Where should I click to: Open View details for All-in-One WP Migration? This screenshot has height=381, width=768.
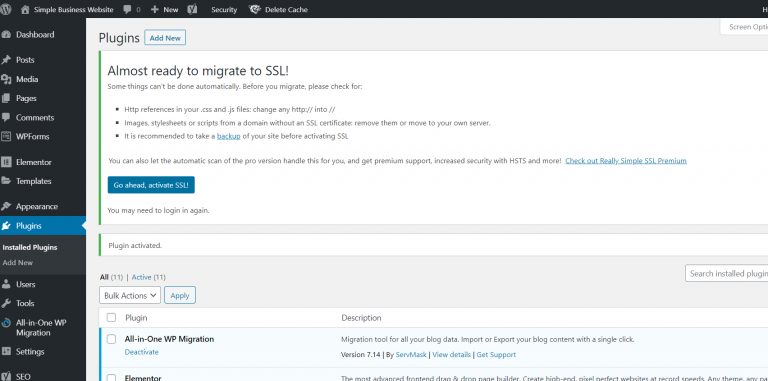(x=452, y=355)
